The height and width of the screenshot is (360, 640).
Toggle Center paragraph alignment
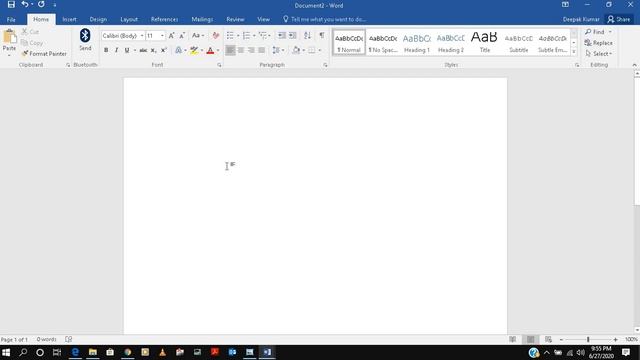pos(241,50)
